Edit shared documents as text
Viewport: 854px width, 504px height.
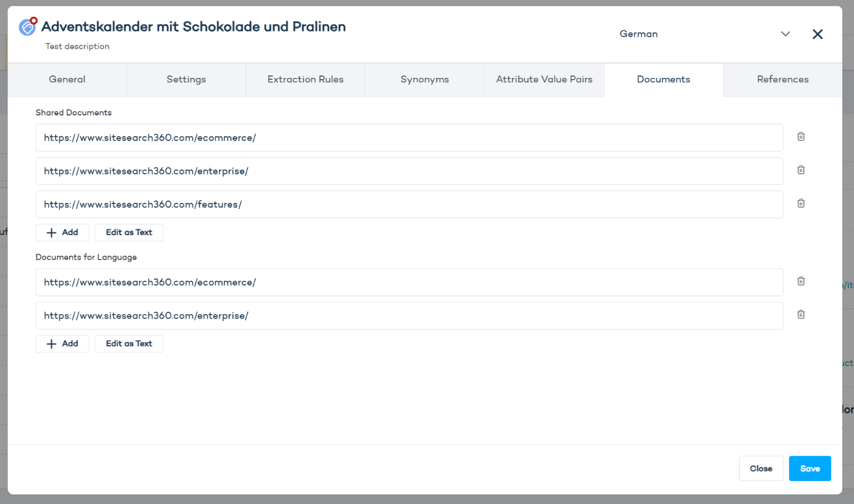[129, 233]
